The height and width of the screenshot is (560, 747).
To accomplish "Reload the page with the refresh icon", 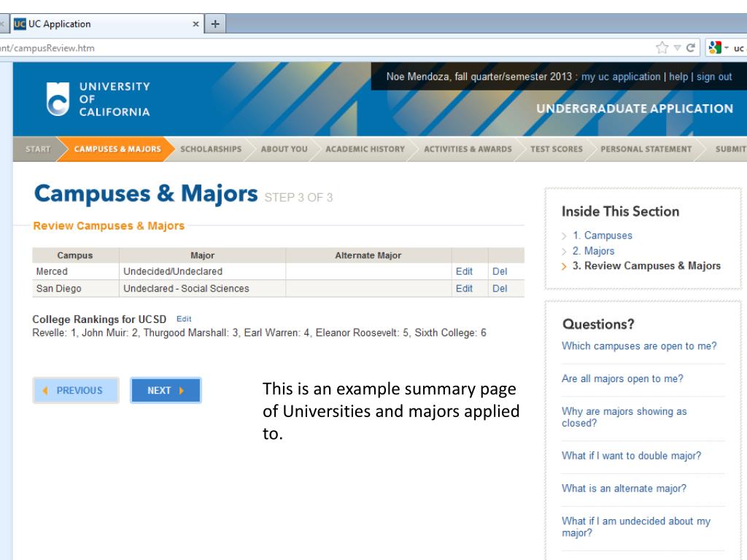I will (690, 47).
